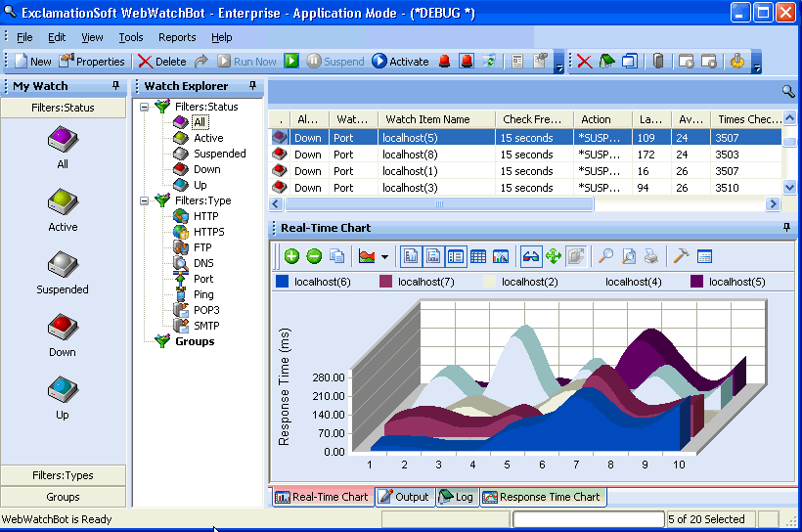Select Ping in Watch Explorer tree

(x=203, y=294)
